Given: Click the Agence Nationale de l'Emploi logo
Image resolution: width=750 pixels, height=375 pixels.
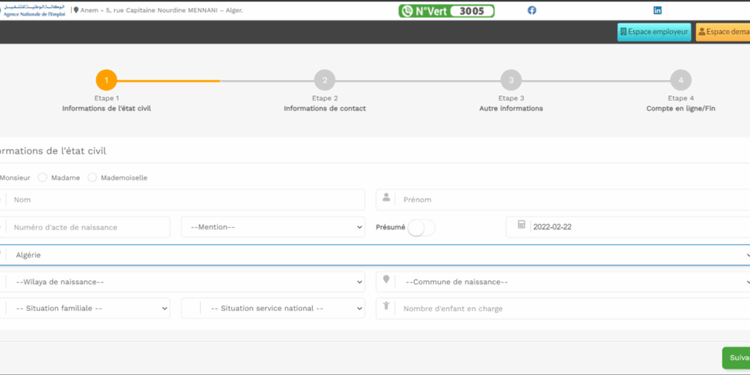Looking at the screenshot, I should 33,11.
